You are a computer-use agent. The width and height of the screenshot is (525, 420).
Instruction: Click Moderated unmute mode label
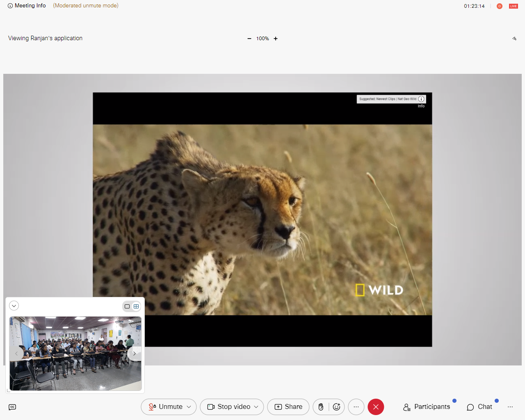coord(86,6)
